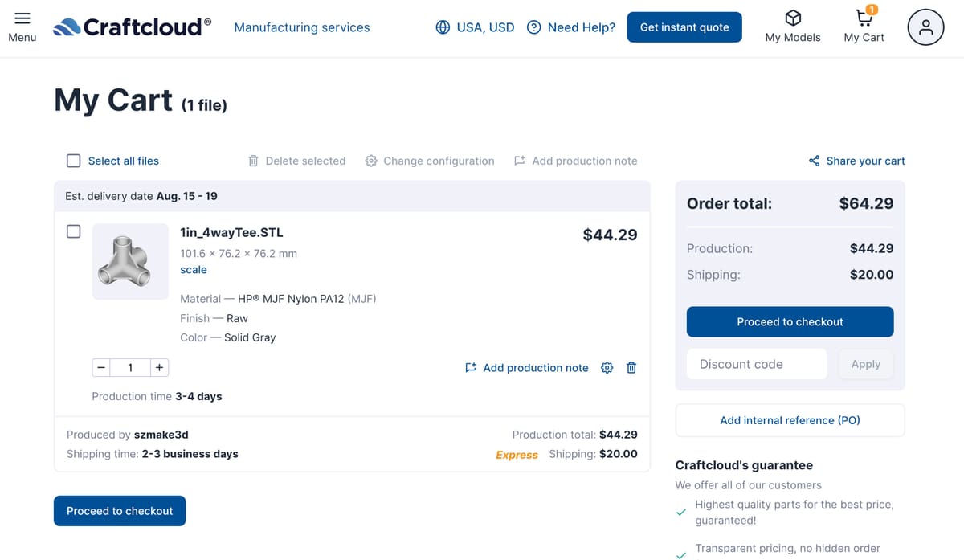Decrease quantity with the minus button
The width and height of the screenshot is (964, 560).
coord(101,368)
